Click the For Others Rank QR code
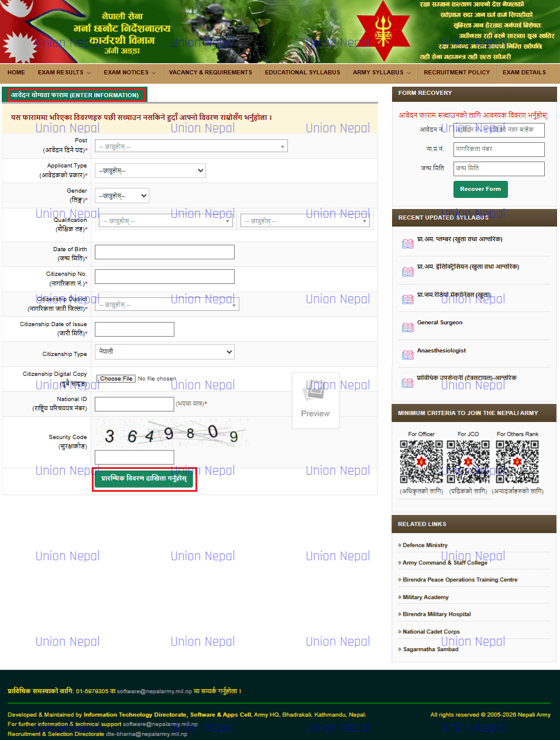This screenshot has height=740, width=560. click(517, 461)
